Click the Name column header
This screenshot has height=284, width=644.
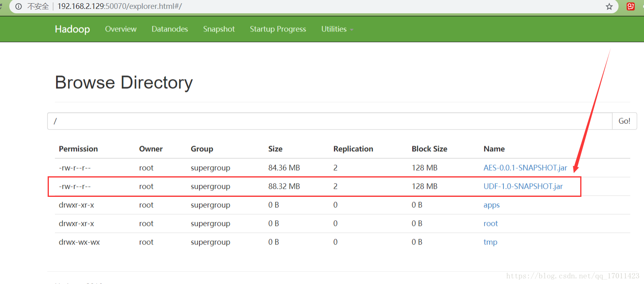click(494, 149)
